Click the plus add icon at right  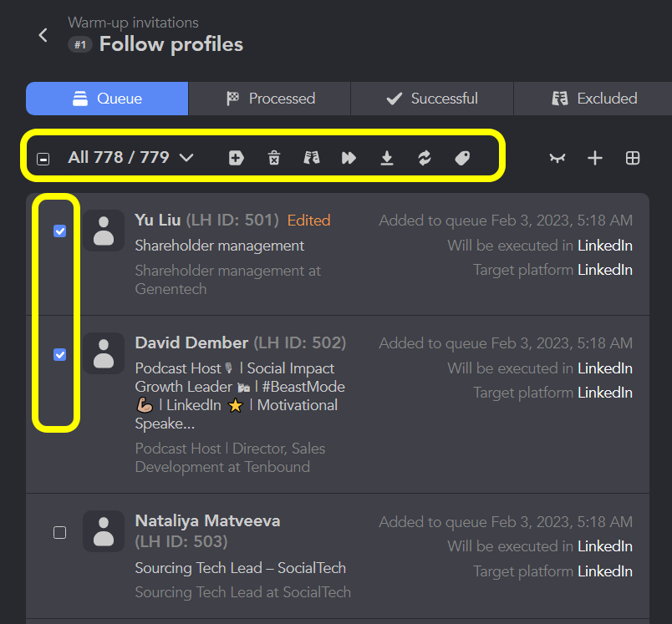(x=595, y=158)
